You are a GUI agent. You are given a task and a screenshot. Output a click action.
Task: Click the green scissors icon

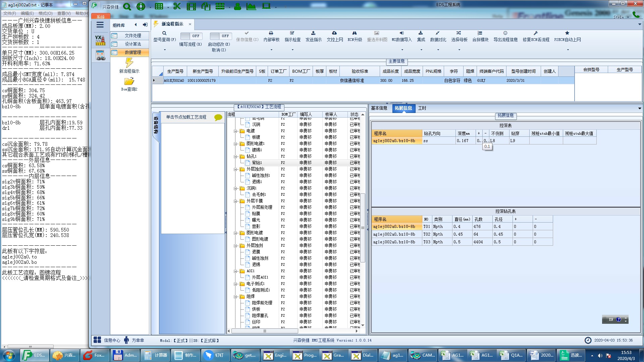point(177,6)
